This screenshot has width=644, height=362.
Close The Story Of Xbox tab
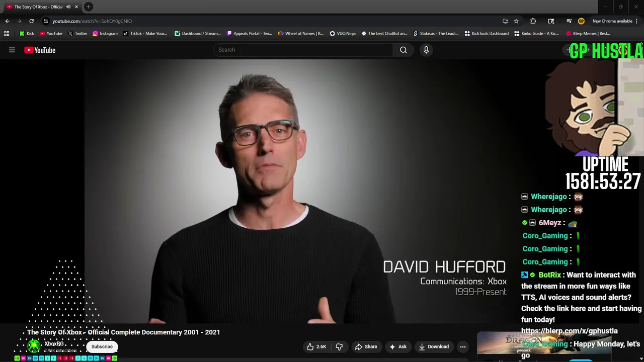coord(76,7)
